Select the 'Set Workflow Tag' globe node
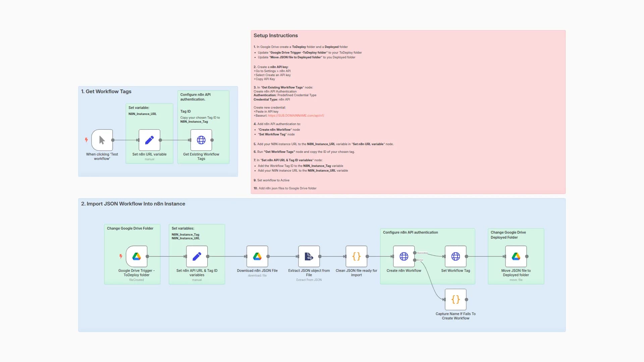This screenshot has height=362, width=644. coord(455,256)
